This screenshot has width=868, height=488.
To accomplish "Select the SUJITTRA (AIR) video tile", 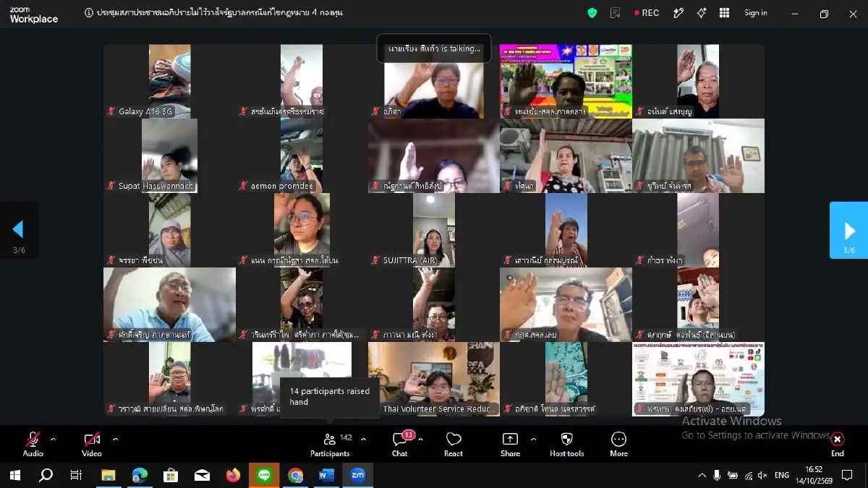I will [x=434, y=230].
